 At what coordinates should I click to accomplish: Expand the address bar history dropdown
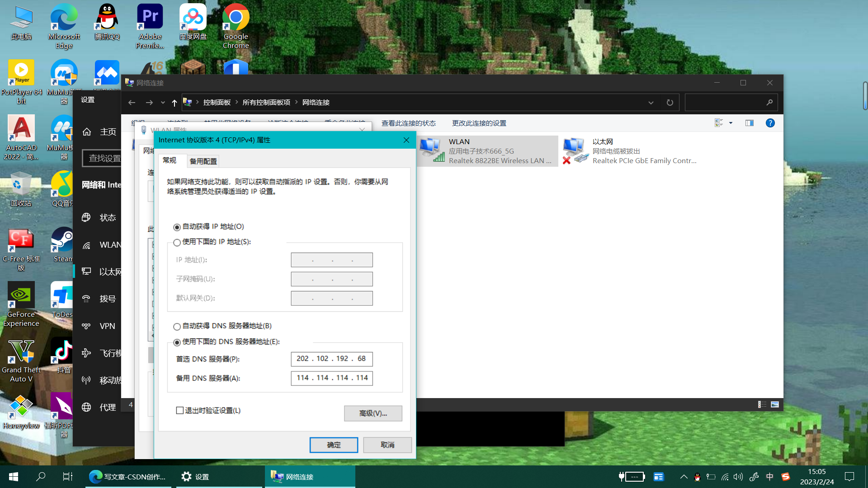coord(651,103)
